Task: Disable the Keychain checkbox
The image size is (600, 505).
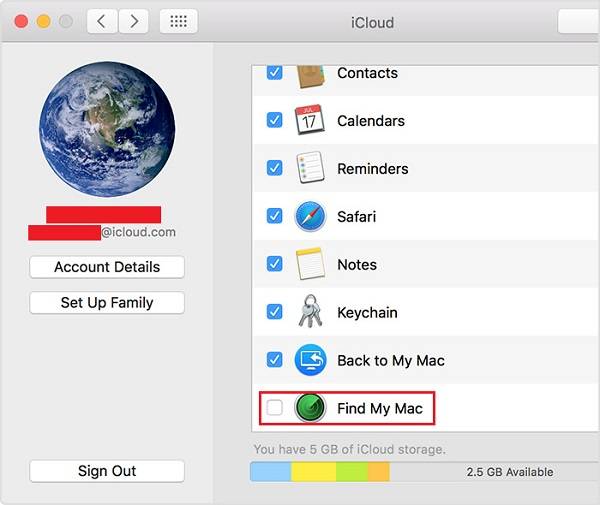Action: click(x=274, y=312)
